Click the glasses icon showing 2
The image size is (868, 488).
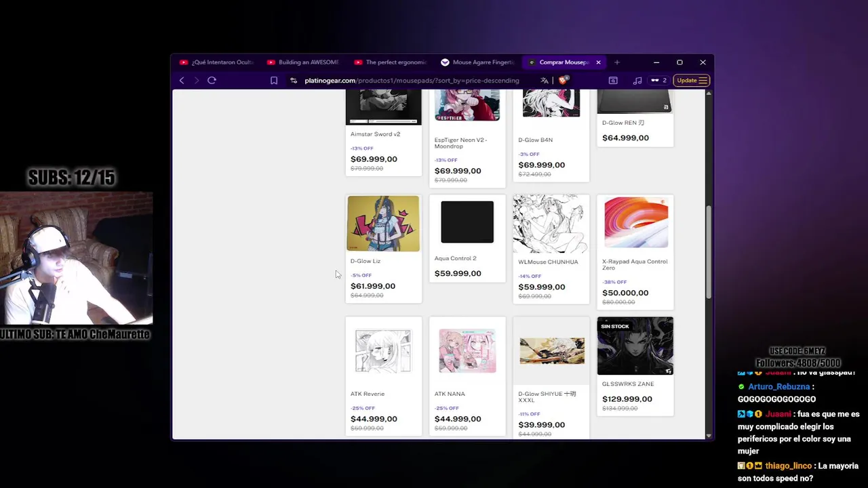point(658,81)
